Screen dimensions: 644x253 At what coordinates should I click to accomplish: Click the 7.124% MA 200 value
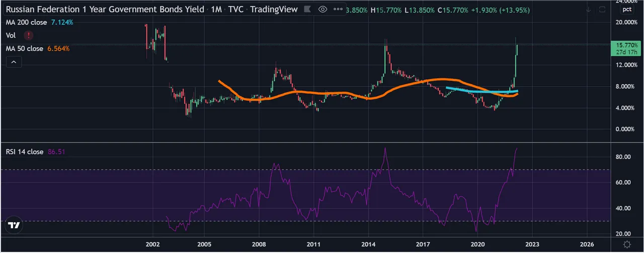[x=62, y=24]
